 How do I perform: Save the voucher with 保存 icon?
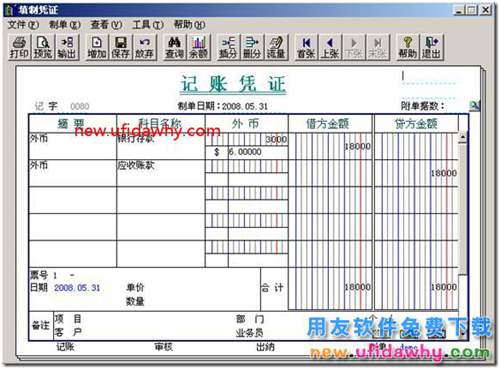[x=120, y=47]
